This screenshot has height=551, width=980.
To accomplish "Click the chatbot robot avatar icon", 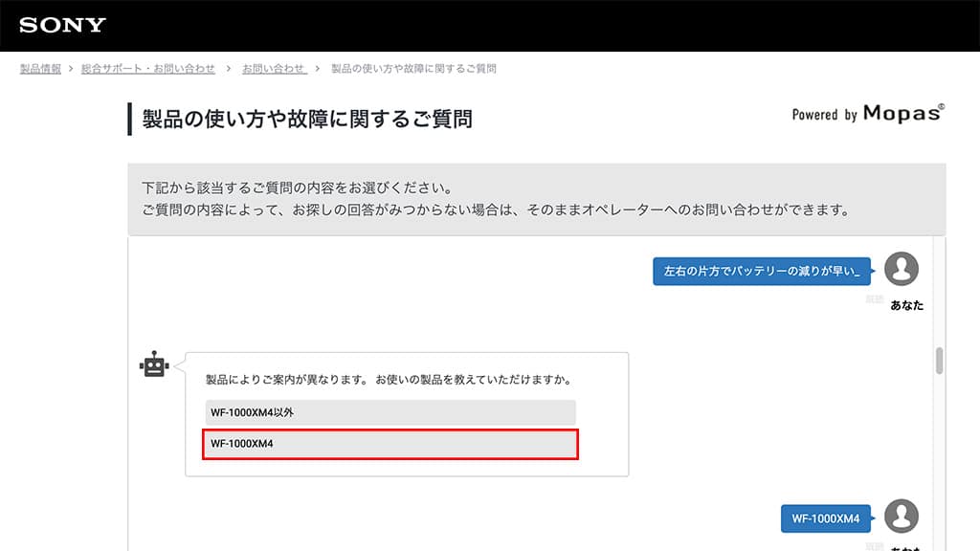I will (154, 364).
